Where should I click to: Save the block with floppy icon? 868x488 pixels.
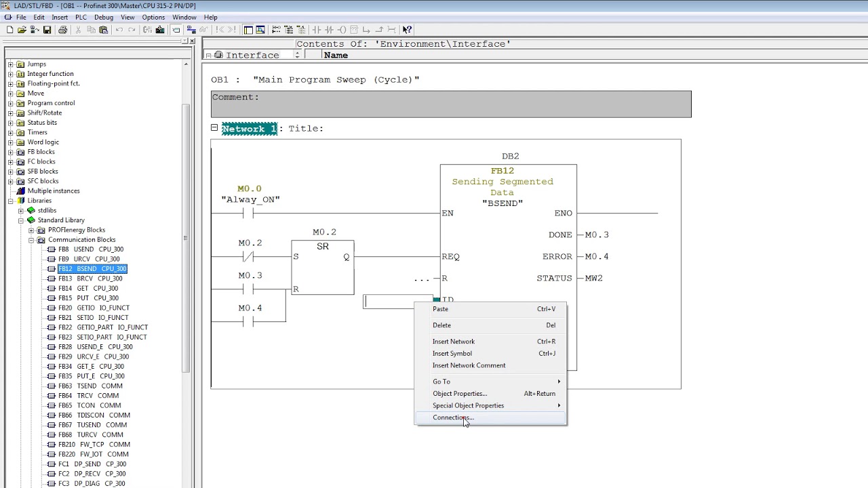tap(47, 30)
